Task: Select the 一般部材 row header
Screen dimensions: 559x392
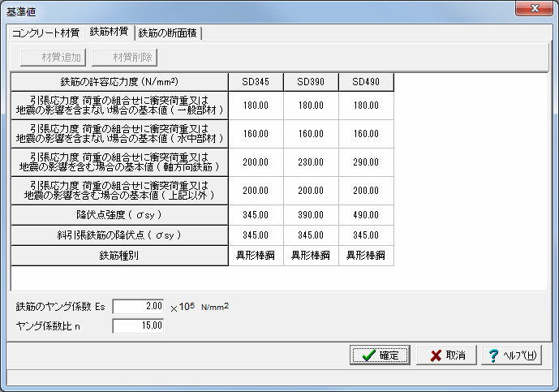Action: [x=119, y=106]
